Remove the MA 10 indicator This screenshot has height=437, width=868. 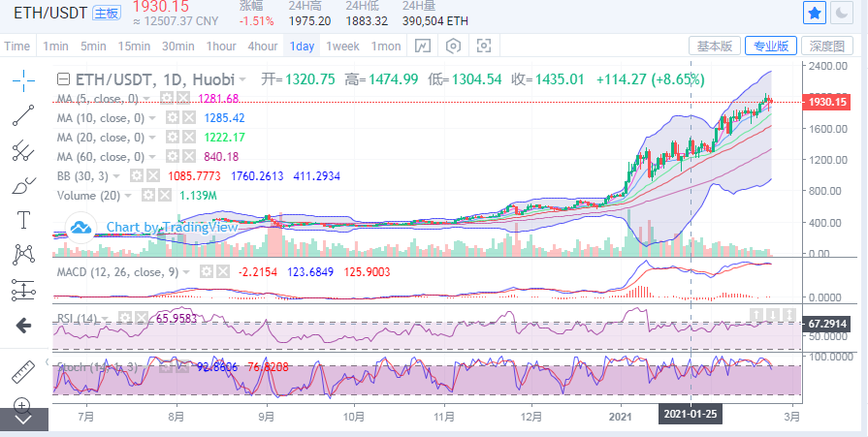click(x=189, y=118)
